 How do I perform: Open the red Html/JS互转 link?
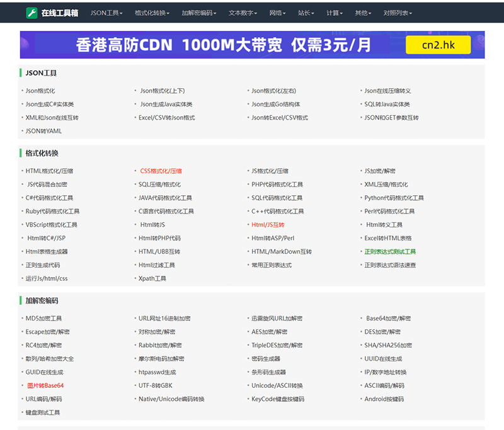pos(268,225)
